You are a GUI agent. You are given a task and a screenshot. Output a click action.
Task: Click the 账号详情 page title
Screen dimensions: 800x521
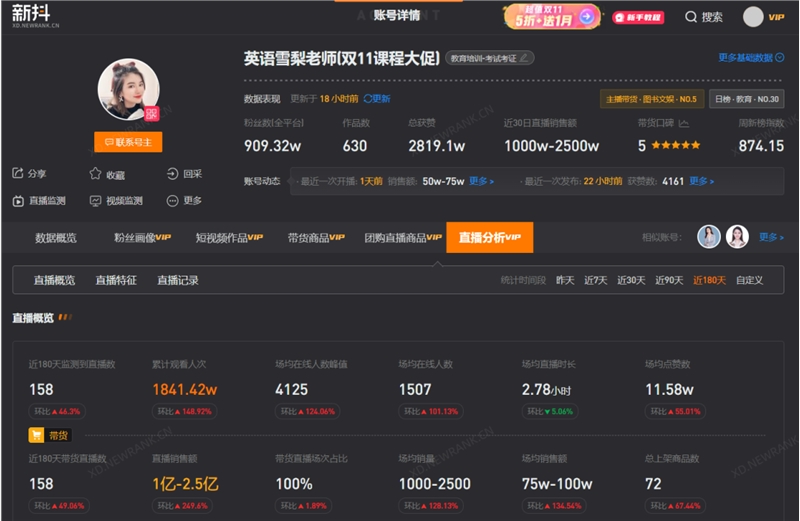(x=397, y=15)
